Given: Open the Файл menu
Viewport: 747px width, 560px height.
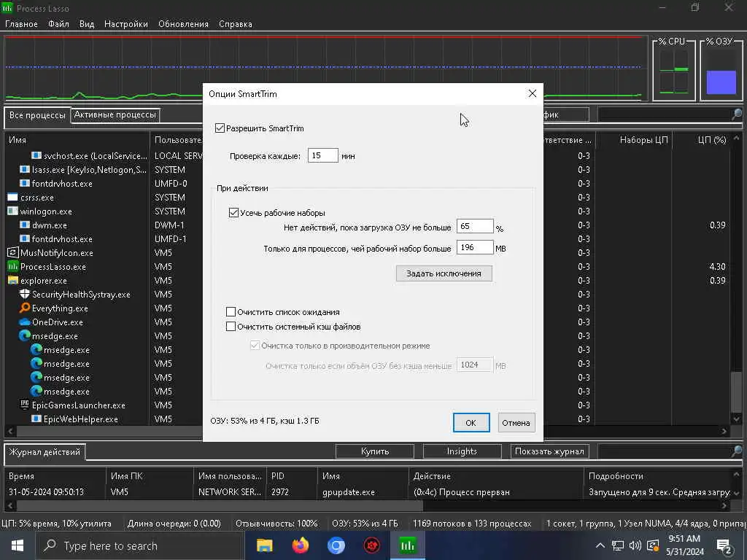Looking at the screenshot, I should (58, 24).
